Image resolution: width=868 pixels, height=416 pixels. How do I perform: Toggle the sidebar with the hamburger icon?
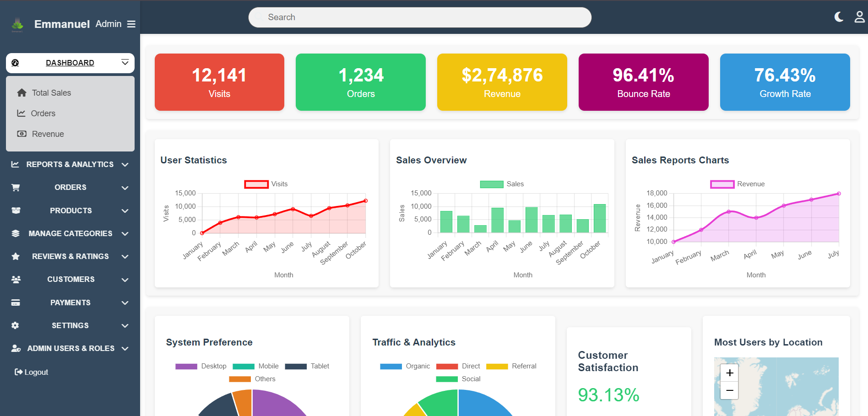pyautogui.click(x=131, y=24)
